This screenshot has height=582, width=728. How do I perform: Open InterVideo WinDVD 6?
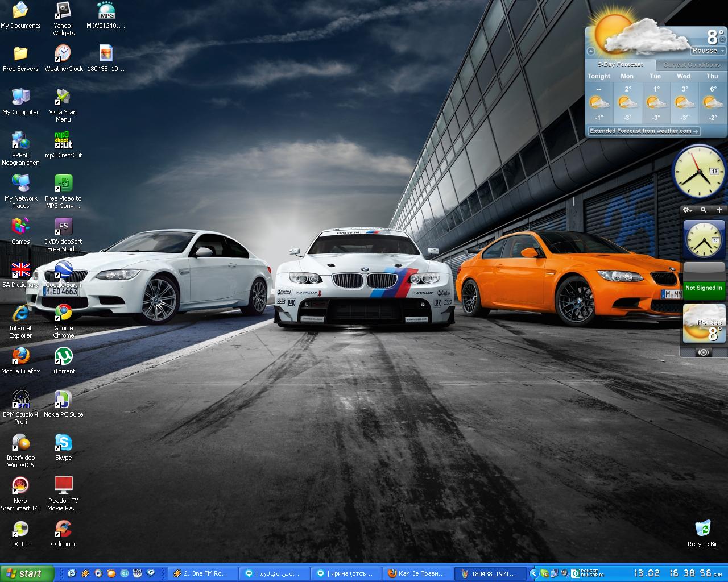20,451
